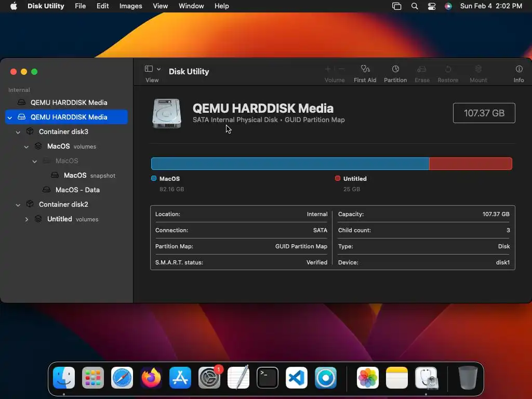This screenshot has width=532, height=399.
Task: Open the View options chevron in toolbar
Action: tap(158, 69)
